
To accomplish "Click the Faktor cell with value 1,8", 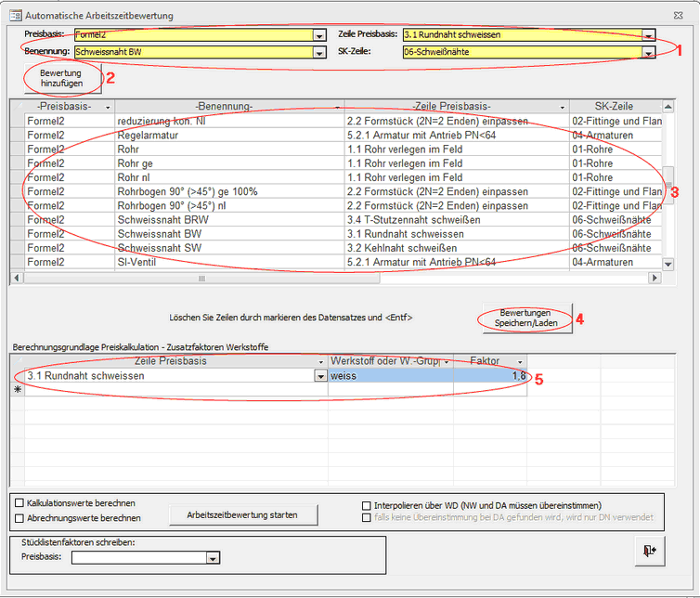I will coord(490,376).
